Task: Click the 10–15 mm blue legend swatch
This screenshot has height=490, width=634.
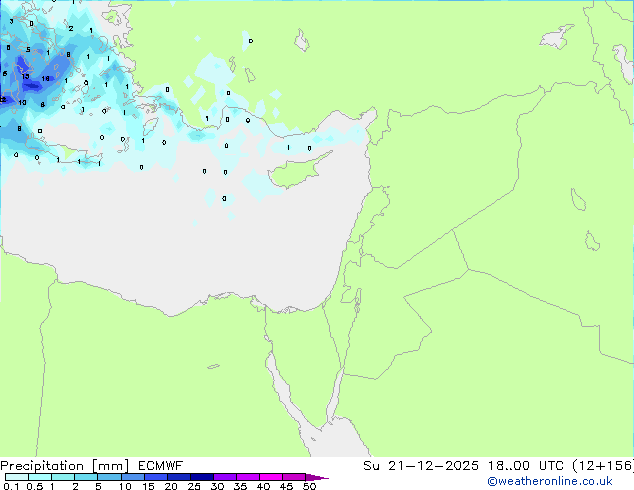Action: 133,477
